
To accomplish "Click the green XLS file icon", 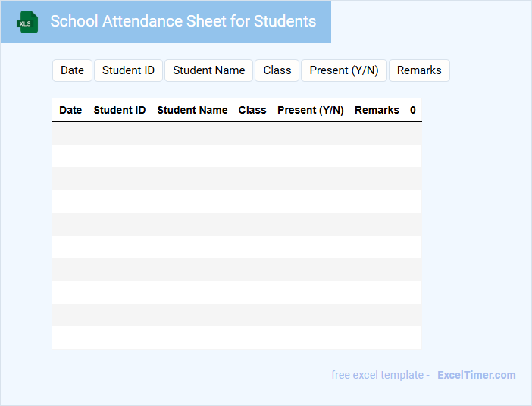I will [x=27, y=22].
